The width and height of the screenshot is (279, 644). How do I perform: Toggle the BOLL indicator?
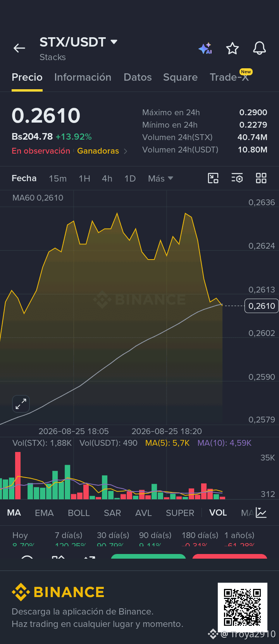point(79,513)
